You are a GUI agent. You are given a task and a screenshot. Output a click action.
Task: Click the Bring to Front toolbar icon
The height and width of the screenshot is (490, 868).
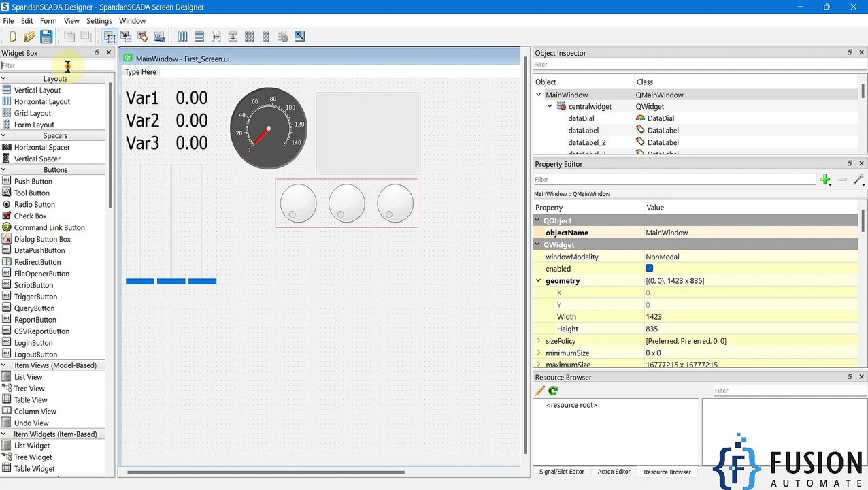tap(86, 37)
